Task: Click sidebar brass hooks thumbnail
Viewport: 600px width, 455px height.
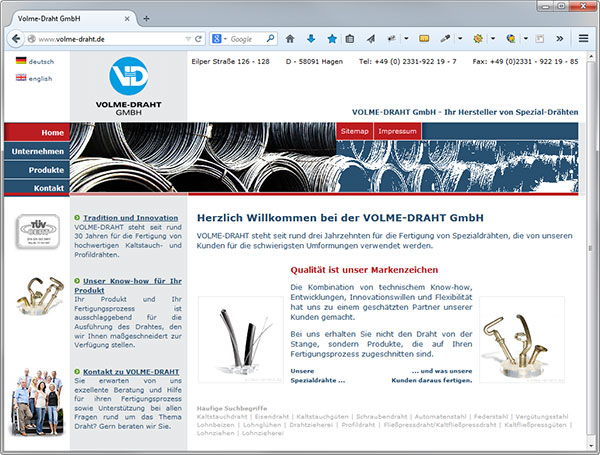Action: 40,296
